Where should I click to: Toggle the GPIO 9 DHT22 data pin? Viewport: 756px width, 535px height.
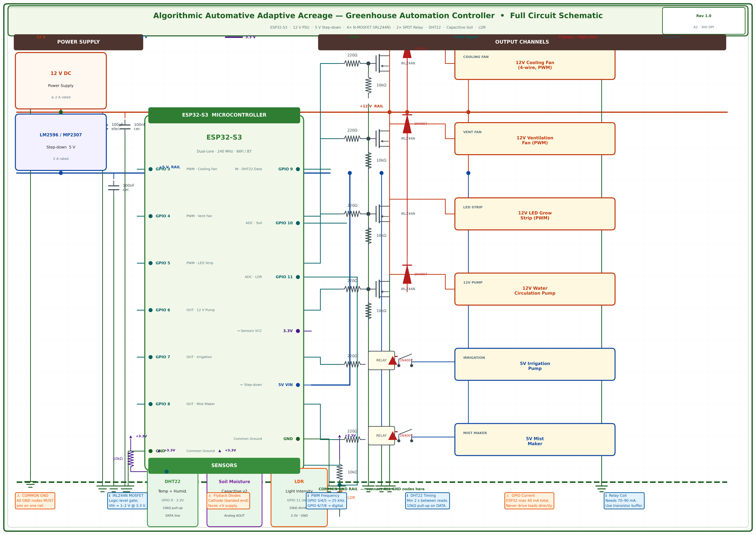click(297, 169)
